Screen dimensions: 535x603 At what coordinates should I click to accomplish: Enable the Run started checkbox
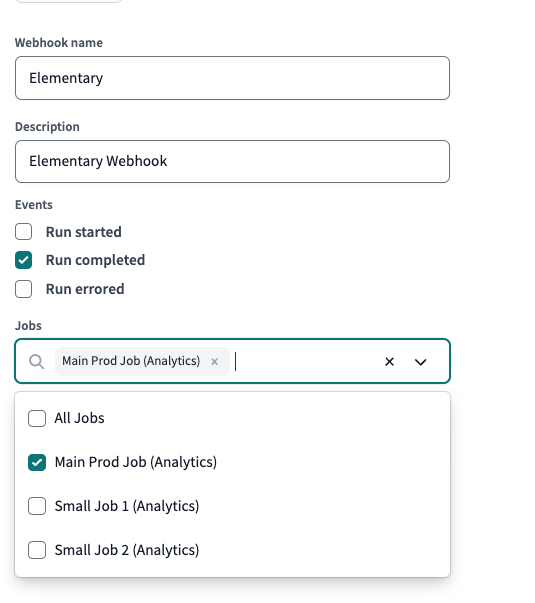pos(23,232)
